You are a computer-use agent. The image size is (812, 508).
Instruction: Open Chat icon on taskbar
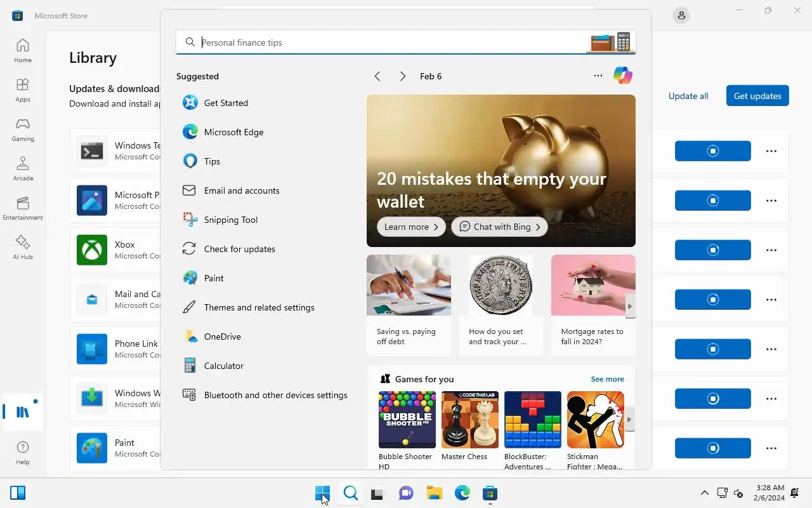pos(406,493)
